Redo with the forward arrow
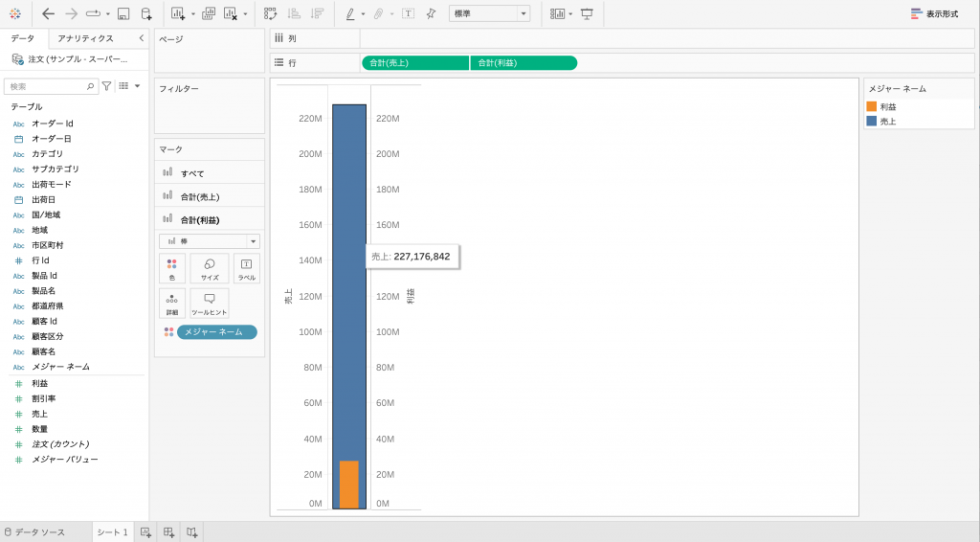Viewport: 980px width, 542px height. coord(71,13)
